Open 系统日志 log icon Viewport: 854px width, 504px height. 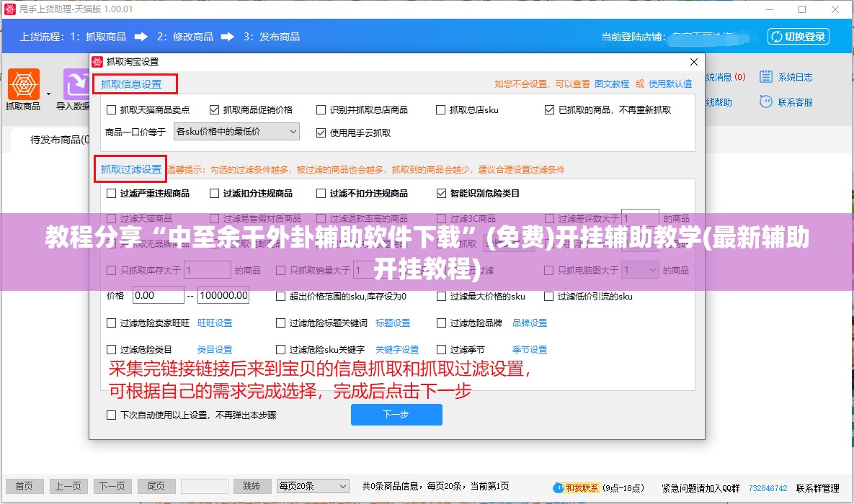click(766, 77)
